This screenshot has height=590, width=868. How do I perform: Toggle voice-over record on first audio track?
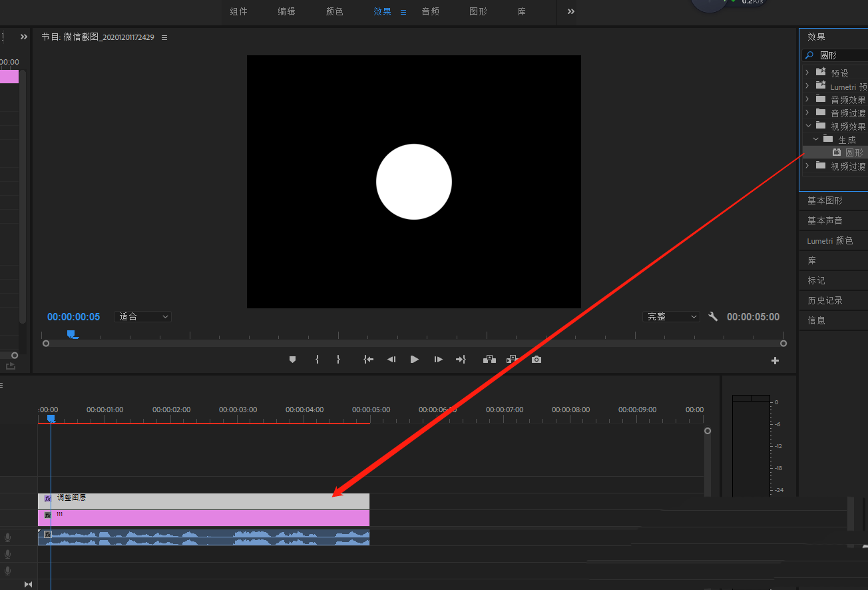[8, 537]
